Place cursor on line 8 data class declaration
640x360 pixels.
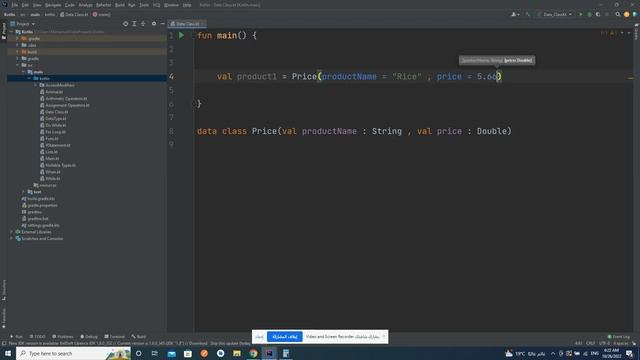[x=354, y=131]
